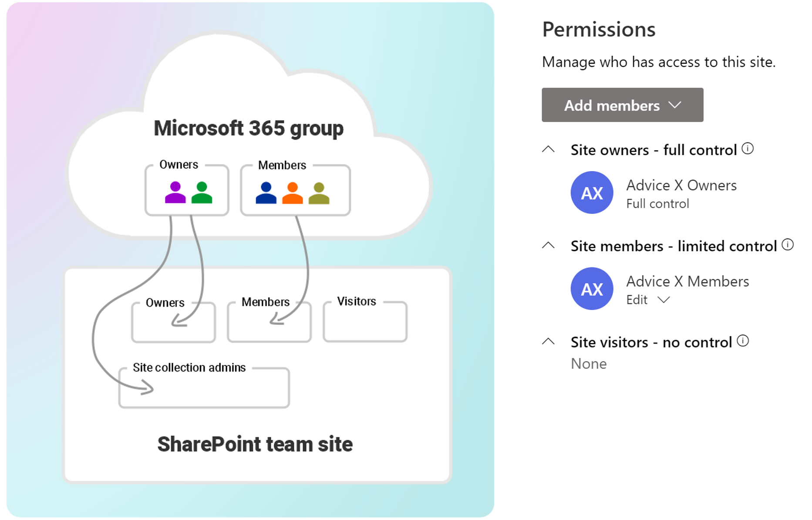Viewport: 812px width, 520px height.
Task: Click the None text under Site visitors
Action: click(589, 363)
